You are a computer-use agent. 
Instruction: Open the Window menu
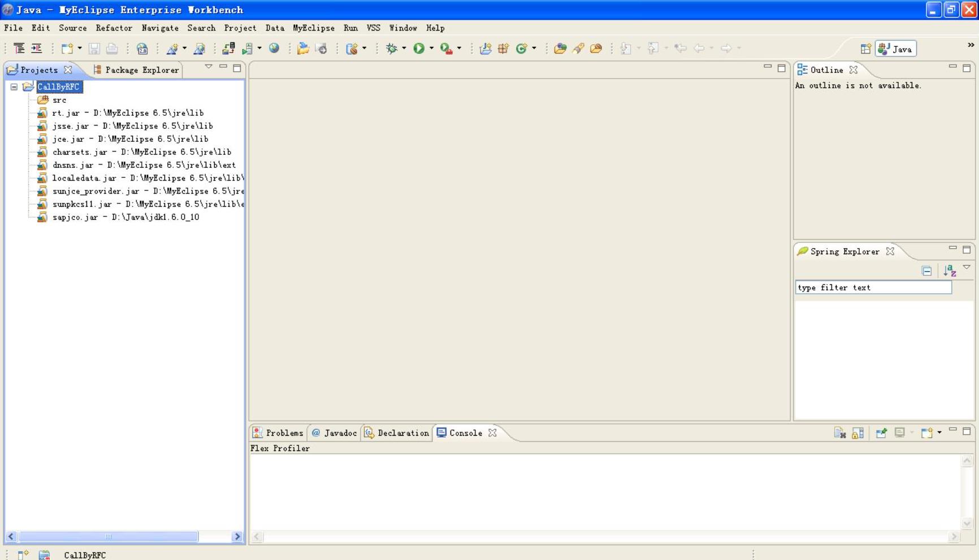[403, 28]
